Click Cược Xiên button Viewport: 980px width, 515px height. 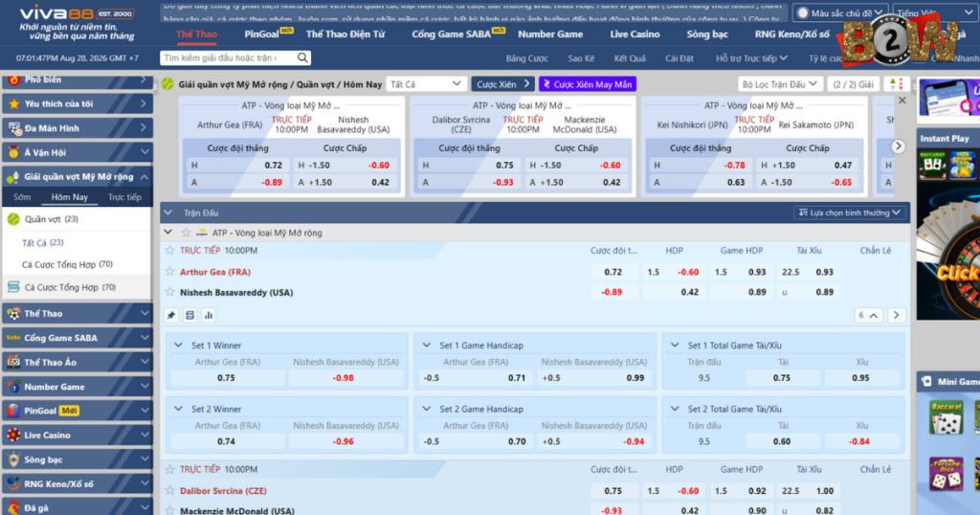(501, 84)
